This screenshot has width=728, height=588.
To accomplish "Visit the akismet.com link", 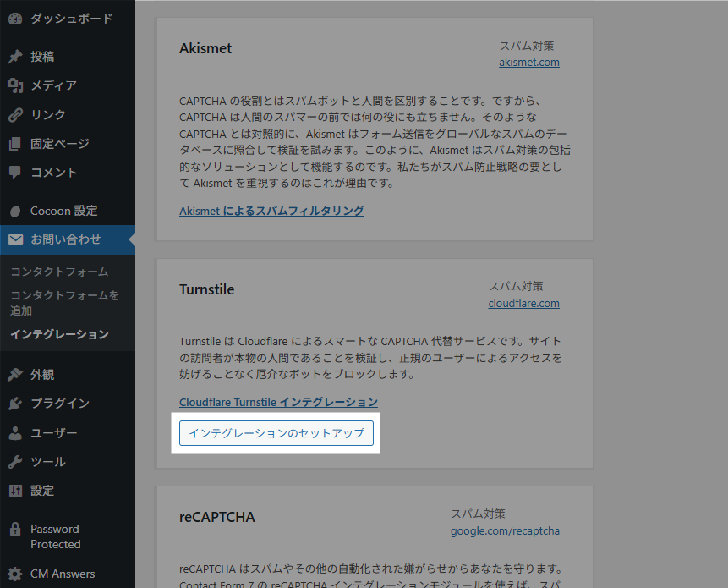I will pyautogui.click(x=529, y=63).
